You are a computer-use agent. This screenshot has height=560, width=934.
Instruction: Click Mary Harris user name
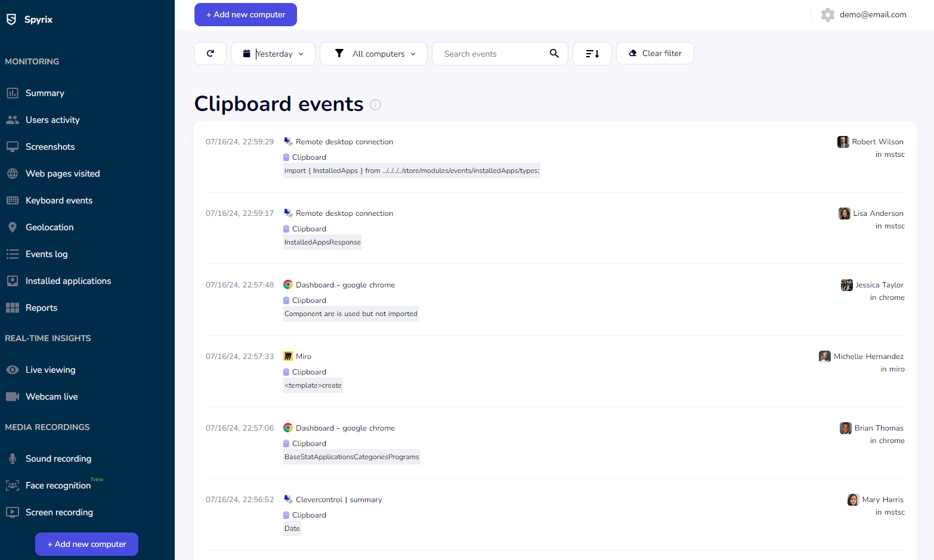click(x=883, y=500)
